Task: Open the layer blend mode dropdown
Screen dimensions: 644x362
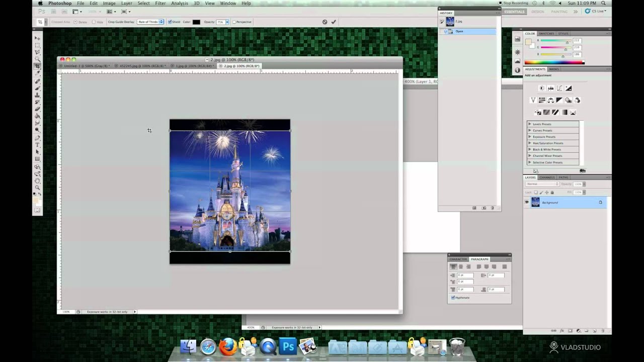Action: [542, 184]
